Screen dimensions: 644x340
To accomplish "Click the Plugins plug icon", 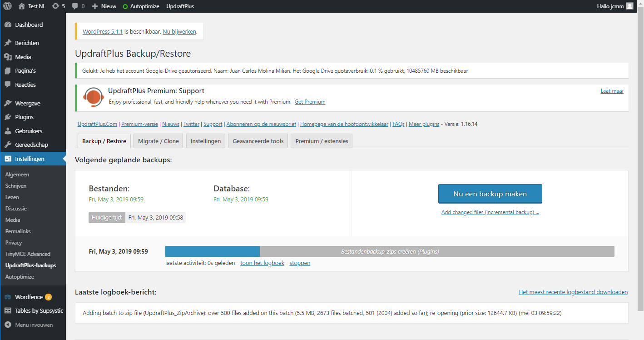I will click(x=8, y=117).
